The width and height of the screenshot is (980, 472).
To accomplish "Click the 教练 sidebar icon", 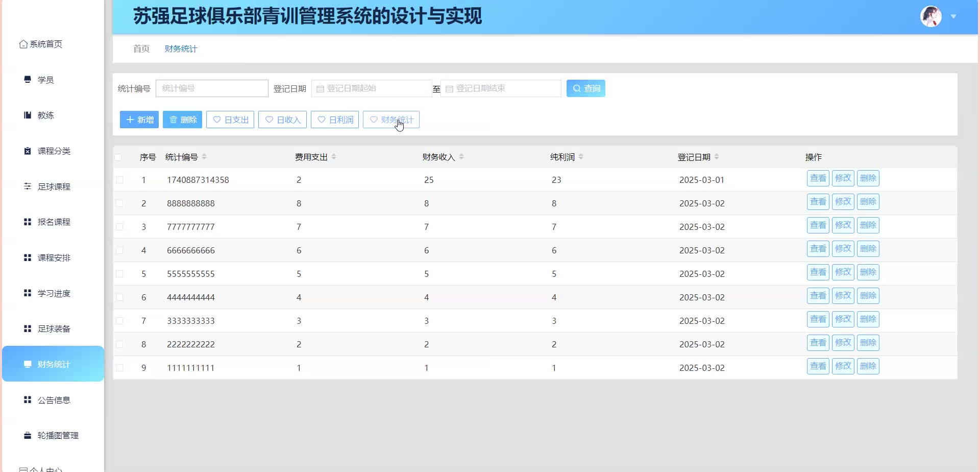I will tap(28, 115).
